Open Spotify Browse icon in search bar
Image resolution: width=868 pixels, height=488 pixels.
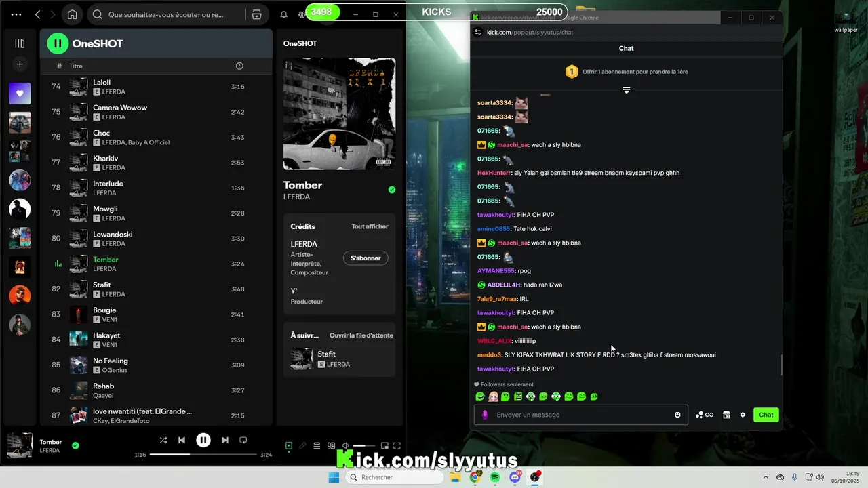(256, 14)
